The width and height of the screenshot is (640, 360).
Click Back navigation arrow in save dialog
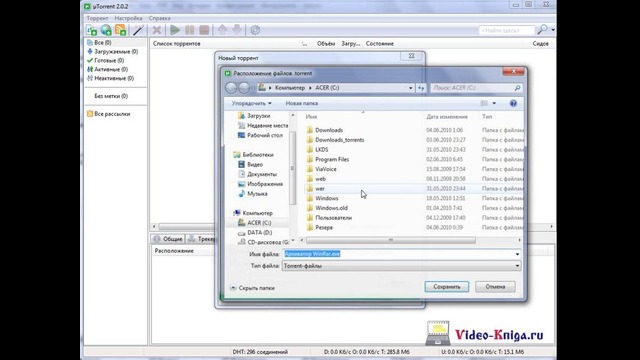point(231,88)
